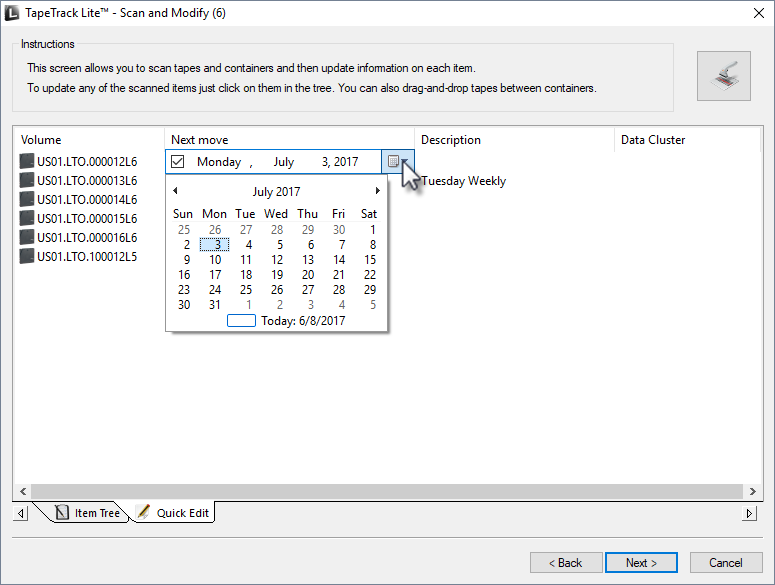Image resolution: width=775 pixels, height=585 pixels.
Task: Pick July 19 in the calendar
Action: 277,275
